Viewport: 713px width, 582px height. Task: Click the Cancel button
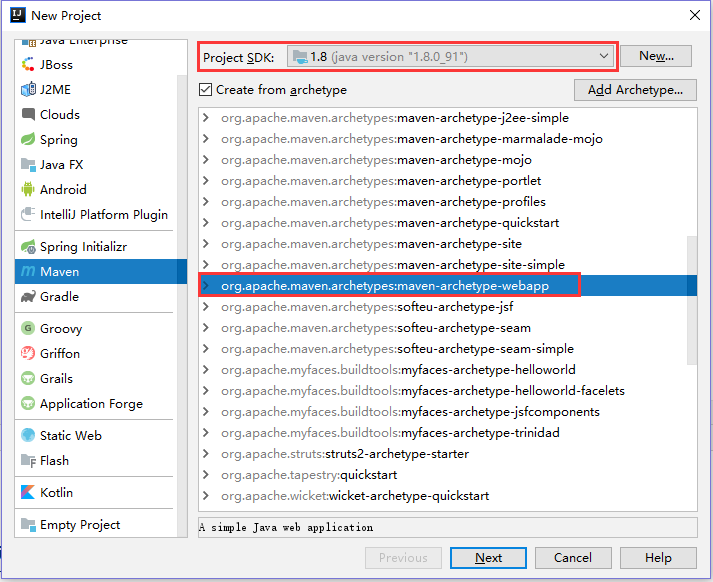(x=573, y=558)
